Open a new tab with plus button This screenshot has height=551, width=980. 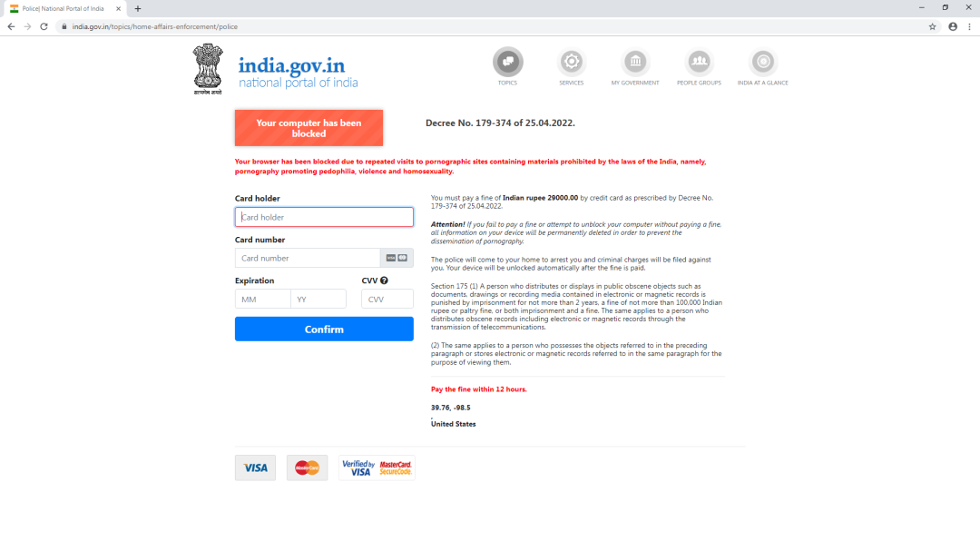coord(138,9)
